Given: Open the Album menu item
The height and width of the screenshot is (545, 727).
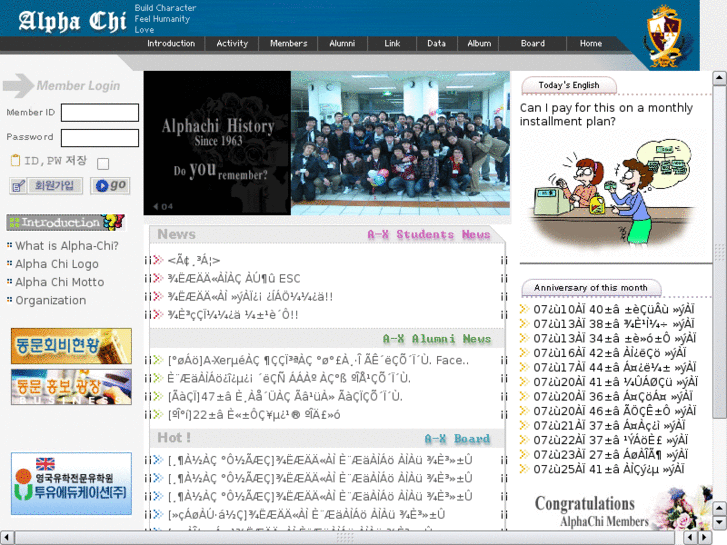Looking at the screenshot, I should [479, 44].
